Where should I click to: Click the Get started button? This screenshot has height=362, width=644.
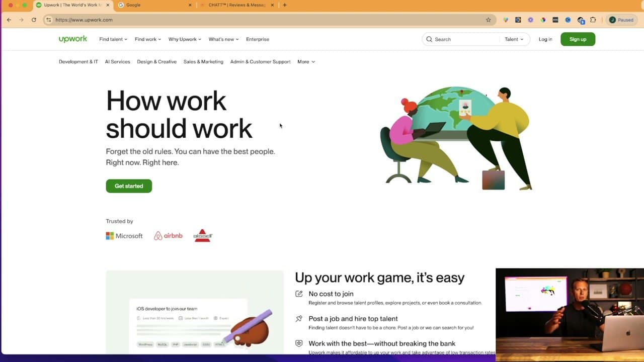click(x=129, y=186)
